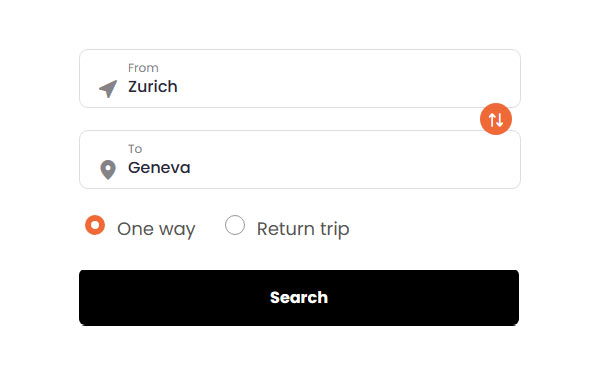This screenshot has height=375, width=600.
Task: Click the 'From' label above Zurich
Action: [143, 68]
